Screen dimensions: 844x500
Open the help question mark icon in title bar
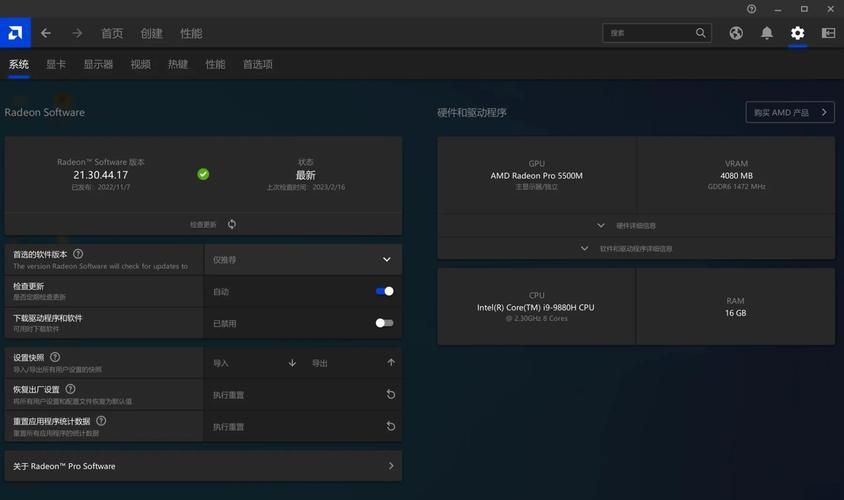tap(751, 9)
